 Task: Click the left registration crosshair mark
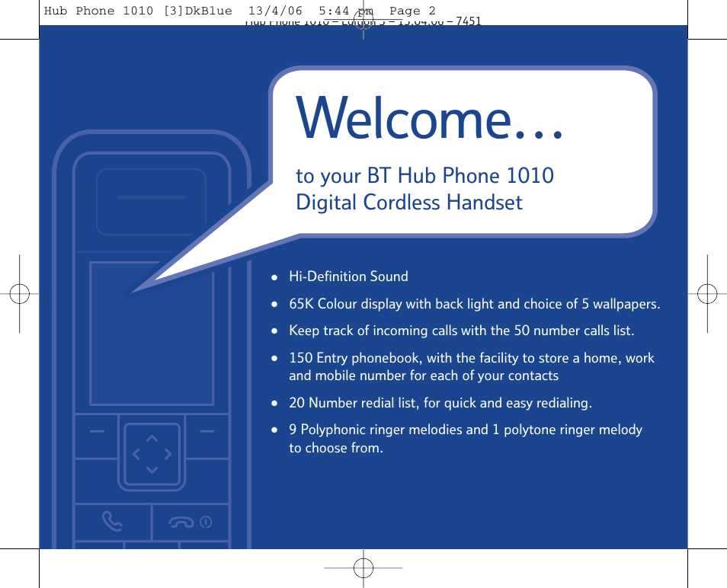20,293
